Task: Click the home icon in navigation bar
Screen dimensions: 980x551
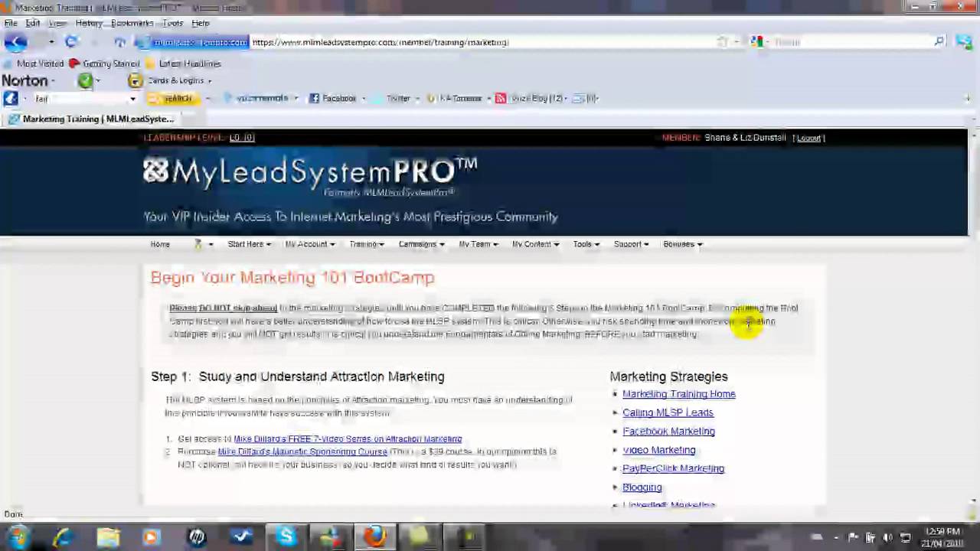Action: (x=120, y=42)
